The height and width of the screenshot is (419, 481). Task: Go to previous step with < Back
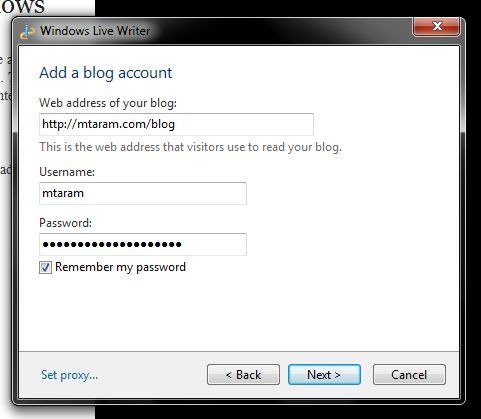point(243,375)
